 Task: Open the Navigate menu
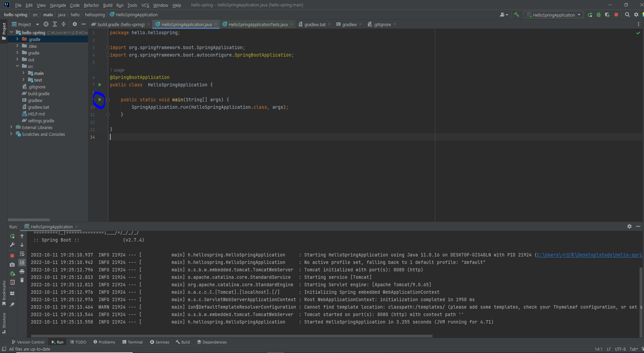[x=58, y=5]
